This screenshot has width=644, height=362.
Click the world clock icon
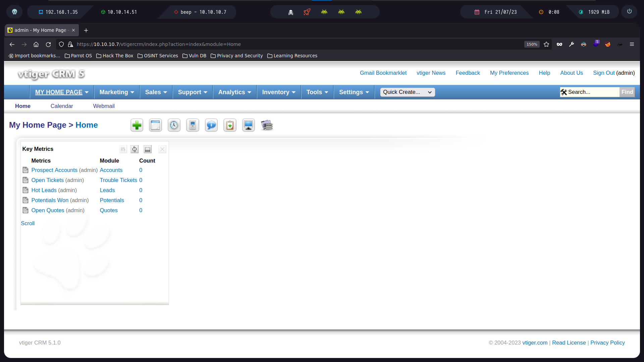pyautogui.click(x=174, y=125)
